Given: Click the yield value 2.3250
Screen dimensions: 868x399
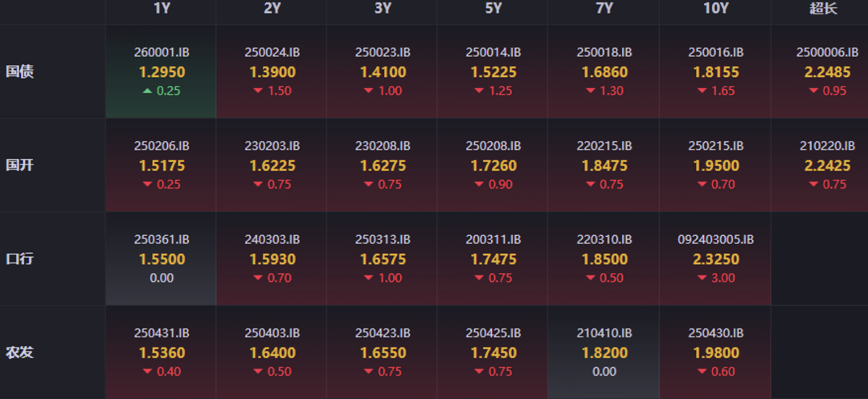Looking at the screenshot, I should click(x=714, y=259).
